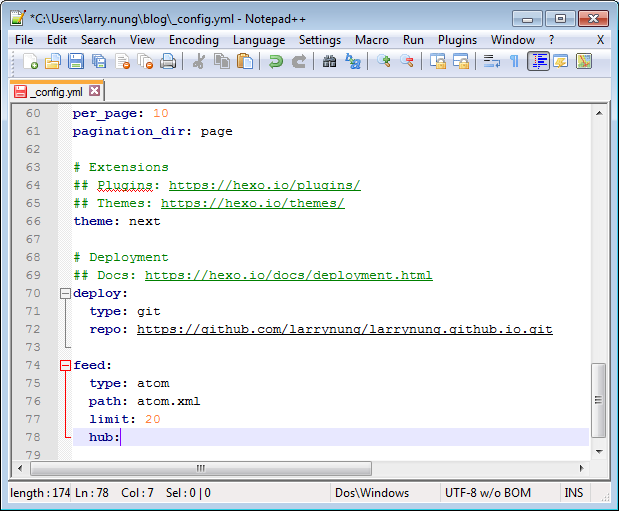Click the horizontal scrollbar thumb
This screenshot has width=619, height=511.
pyautogui.click(x=201, y=469)
